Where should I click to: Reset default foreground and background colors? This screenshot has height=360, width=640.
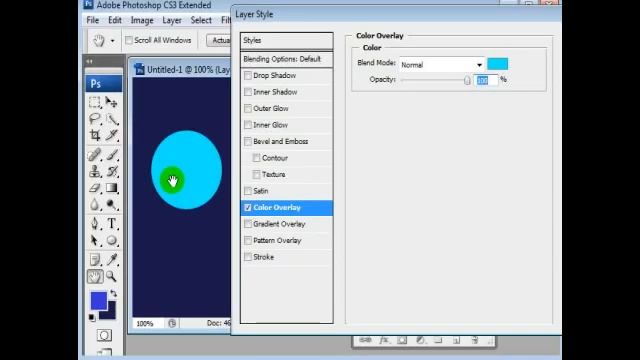(x=92, y=317)
